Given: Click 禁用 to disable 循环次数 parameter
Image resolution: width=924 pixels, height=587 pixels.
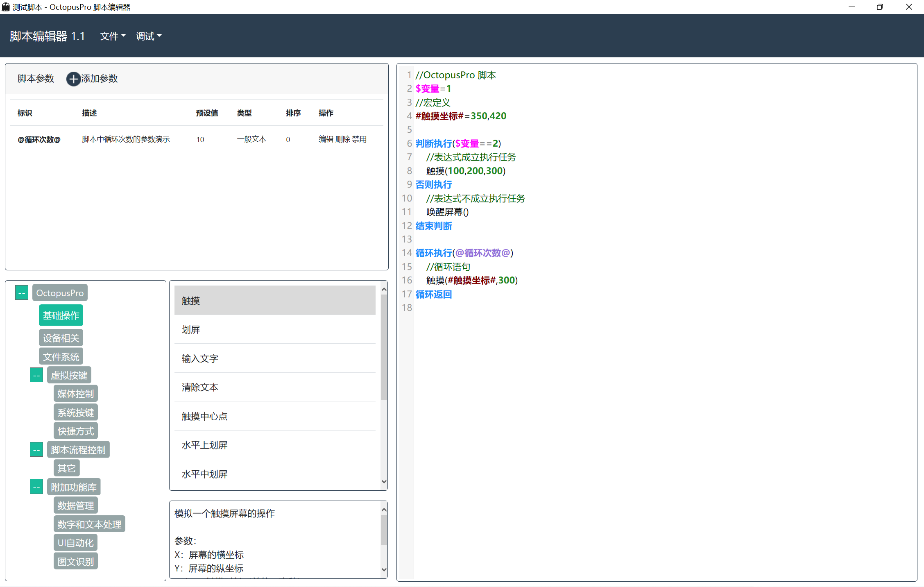Looking at the screenshot, I should click(x=359, y=139).
